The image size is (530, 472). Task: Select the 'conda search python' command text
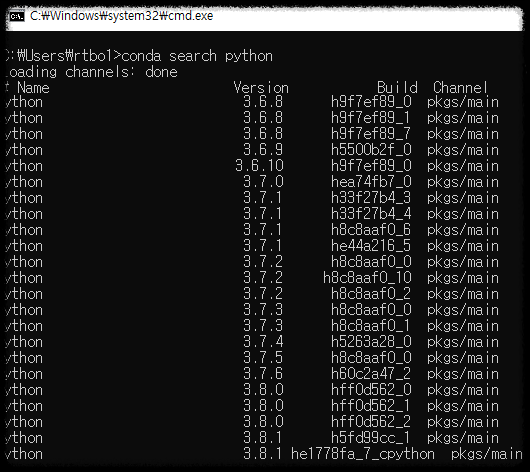(x=197, y=56)
